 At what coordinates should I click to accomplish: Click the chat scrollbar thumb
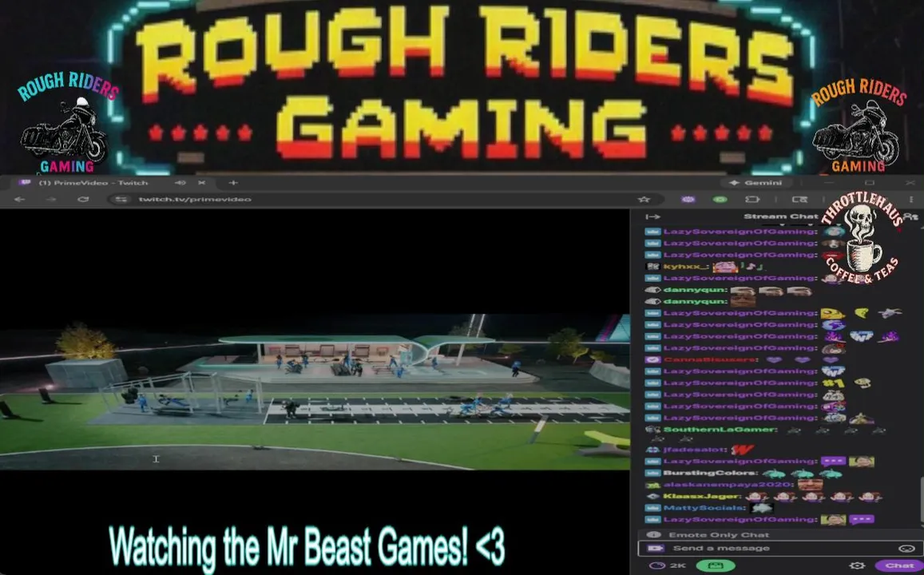click(921, 500)
